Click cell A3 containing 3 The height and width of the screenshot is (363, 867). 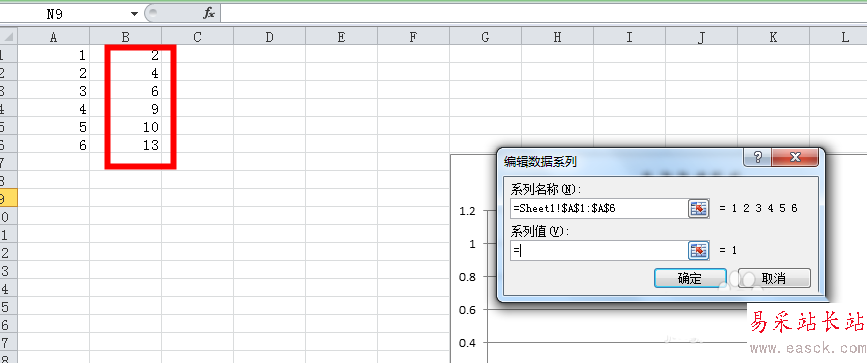coord(54,91)
